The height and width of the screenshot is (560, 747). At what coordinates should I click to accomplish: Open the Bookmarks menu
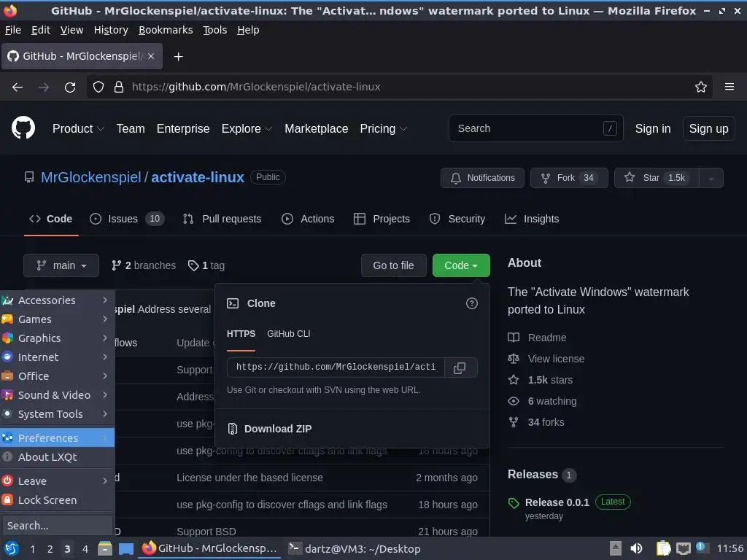(x=166, y=30)
